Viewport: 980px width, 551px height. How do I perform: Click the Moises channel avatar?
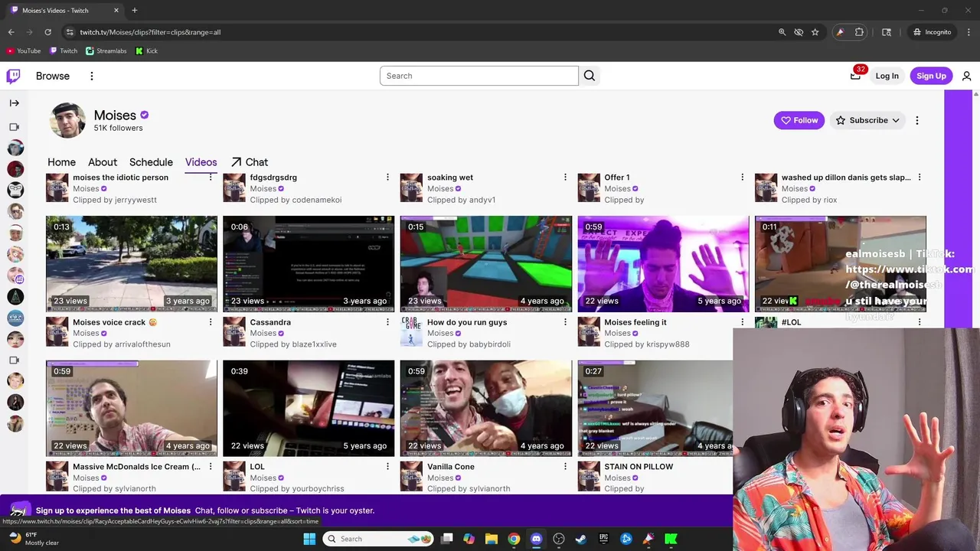point(67,120)
